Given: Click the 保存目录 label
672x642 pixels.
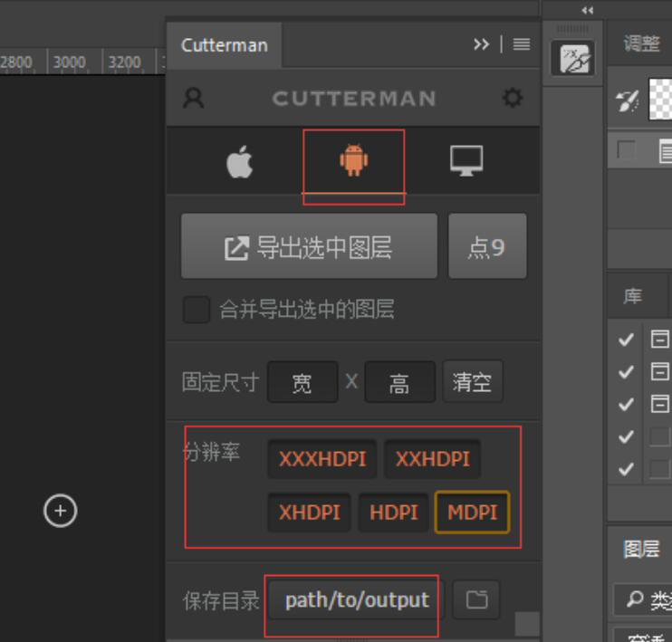Looking at the screenshot, I should click(221, 600).
